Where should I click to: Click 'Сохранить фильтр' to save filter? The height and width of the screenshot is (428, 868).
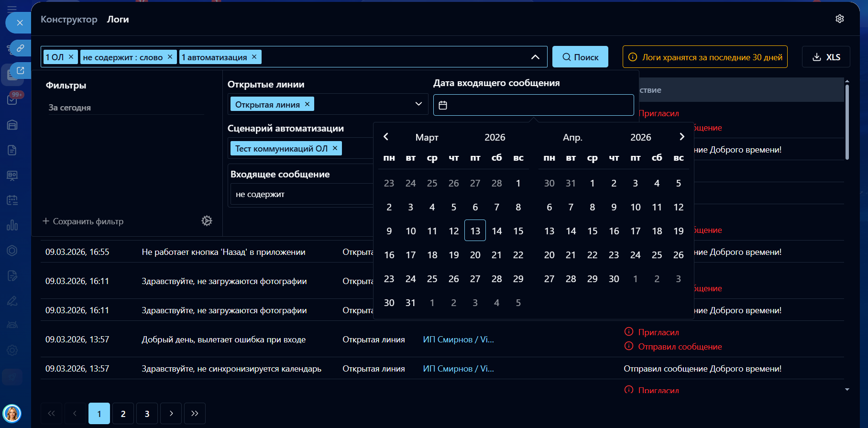point(83,221)
